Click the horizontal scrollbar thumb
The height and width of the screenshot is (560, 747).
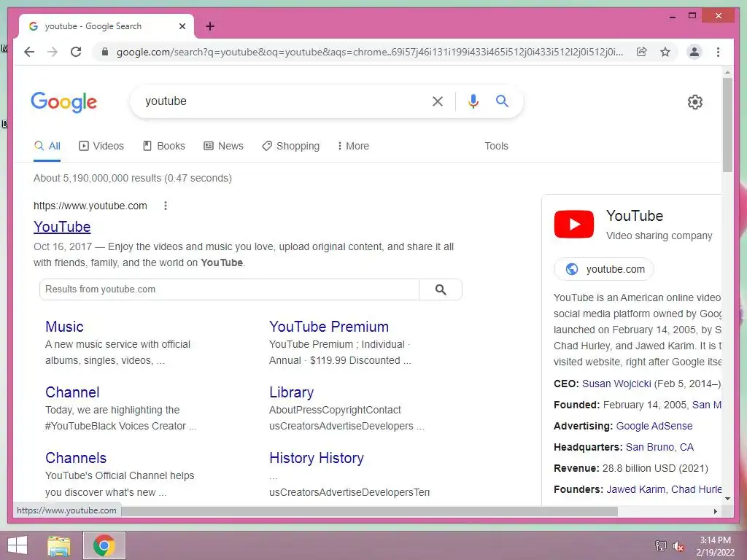pos(369,511)
